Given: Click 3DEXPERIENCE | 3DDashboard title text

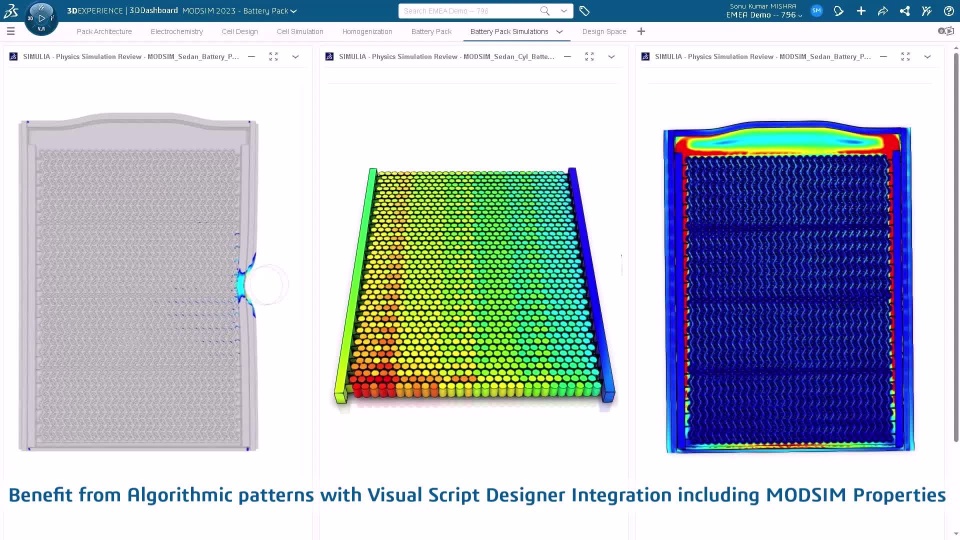Looking at the screenshot, I should (x=122, y=10).
